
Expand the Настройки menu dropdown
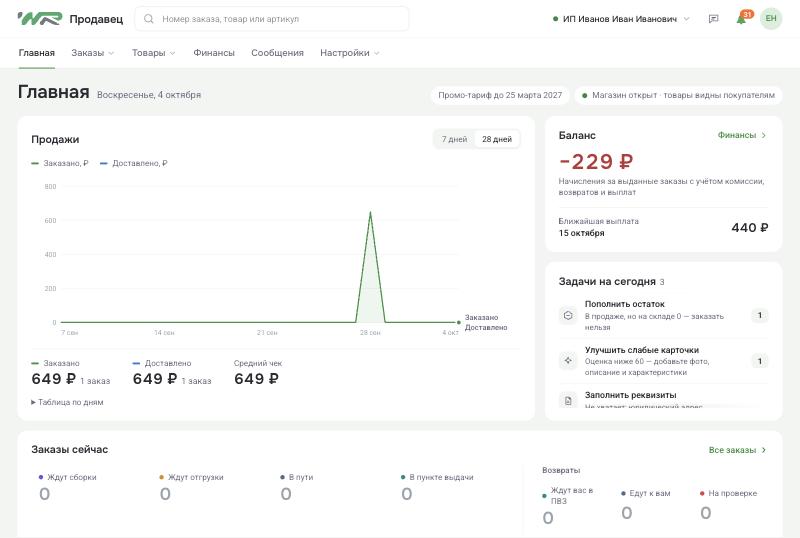[x=349, y=53]
